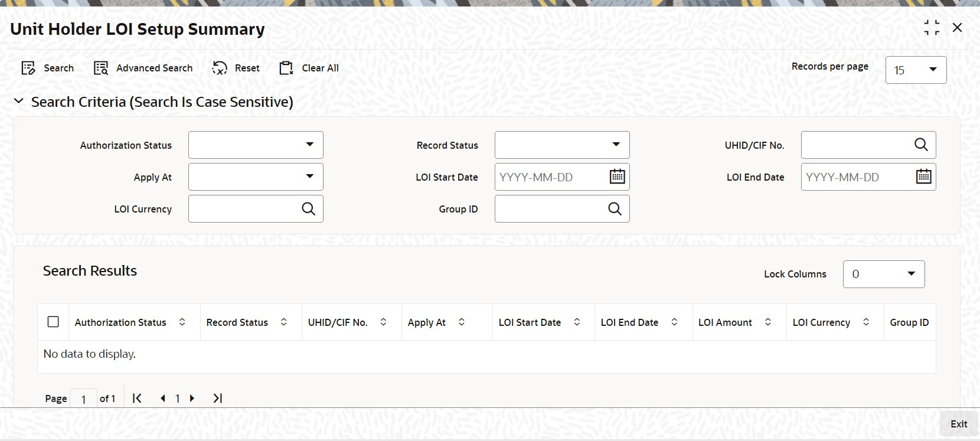Click the Exit button
This screenshot has width=980, height=441.
[x=959, y=424]
